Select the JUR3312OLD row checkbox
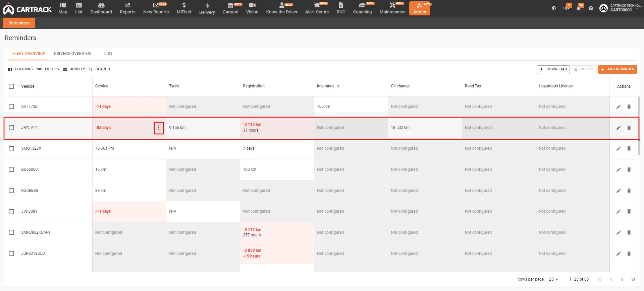The image size is (644, 291). (x=11, y=253)
